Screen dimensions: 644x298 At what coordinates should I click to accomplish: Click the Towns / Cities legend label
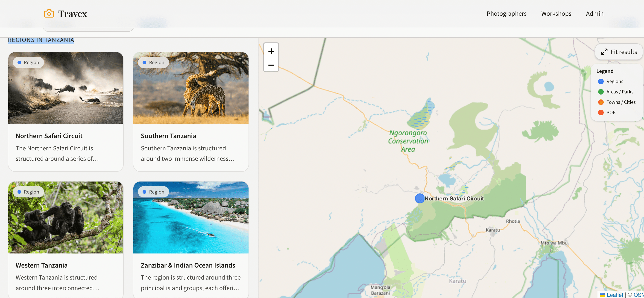pos(621,102)
